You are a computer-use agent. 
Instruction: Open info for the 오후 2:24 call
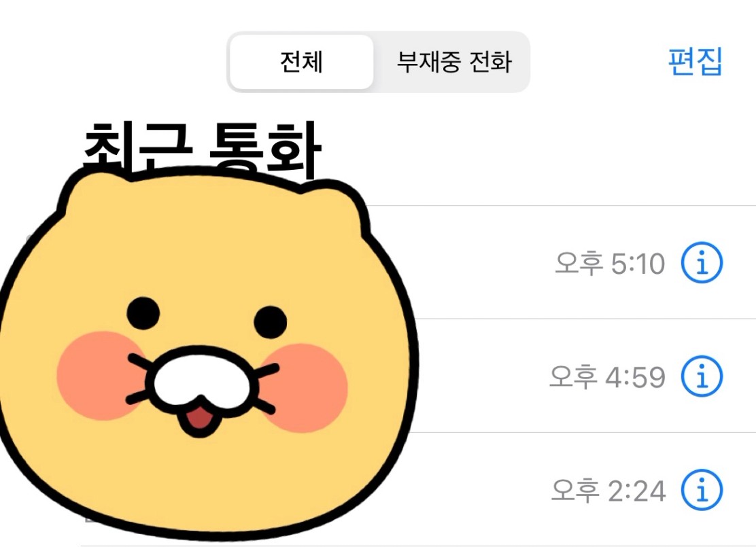[702, 490]
